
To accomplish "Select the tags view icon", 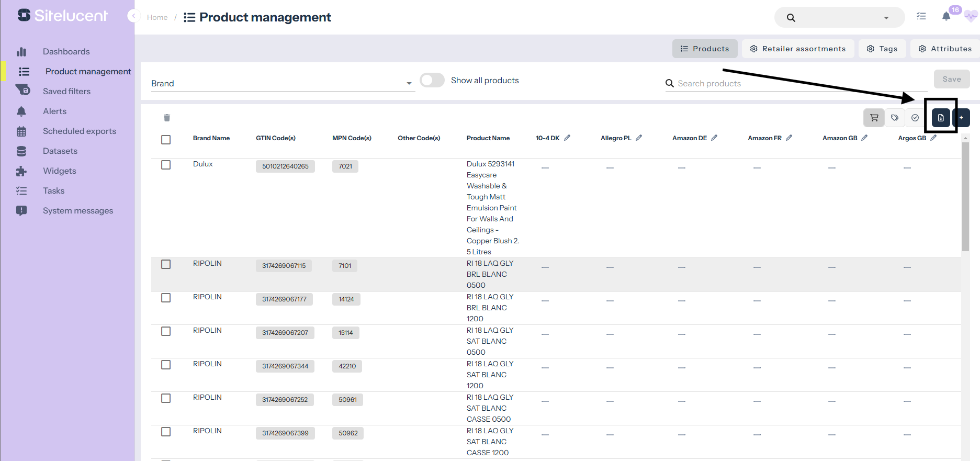I will [895, 118].
